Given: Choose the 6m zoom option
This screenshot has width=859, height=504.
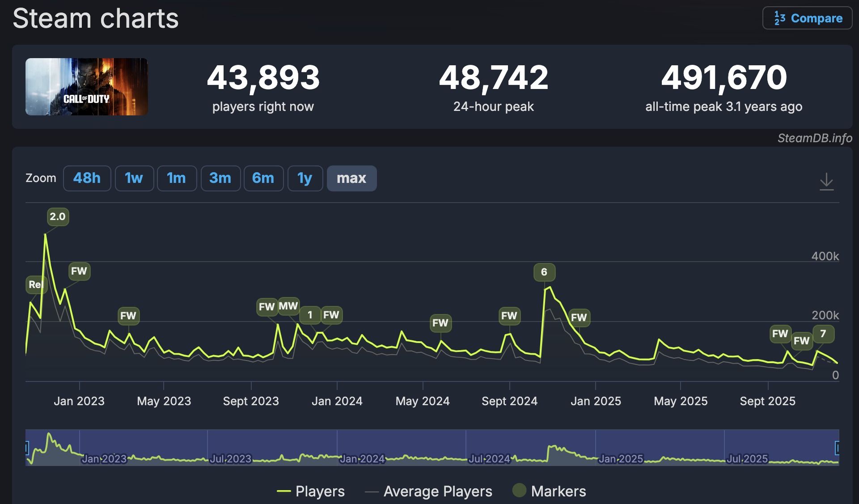Looking at the screenshot, I should click(x=263, y=178).
